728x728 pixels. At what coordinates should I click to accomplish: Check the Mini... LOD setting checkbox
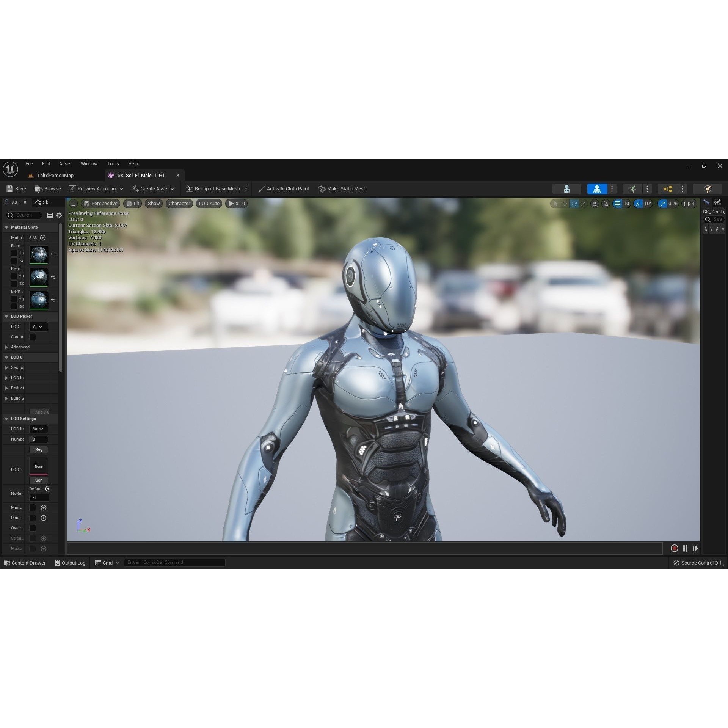point(33,508)
